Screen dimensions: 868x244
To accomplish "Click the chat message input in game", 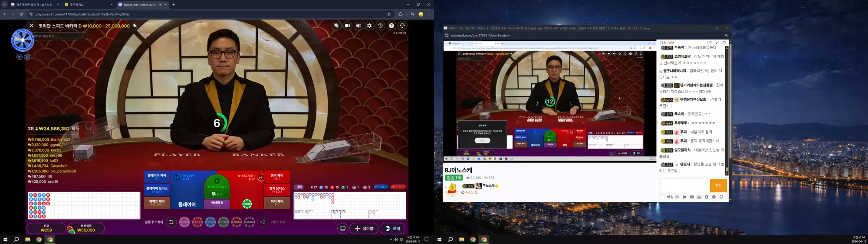I will point(61,36).
